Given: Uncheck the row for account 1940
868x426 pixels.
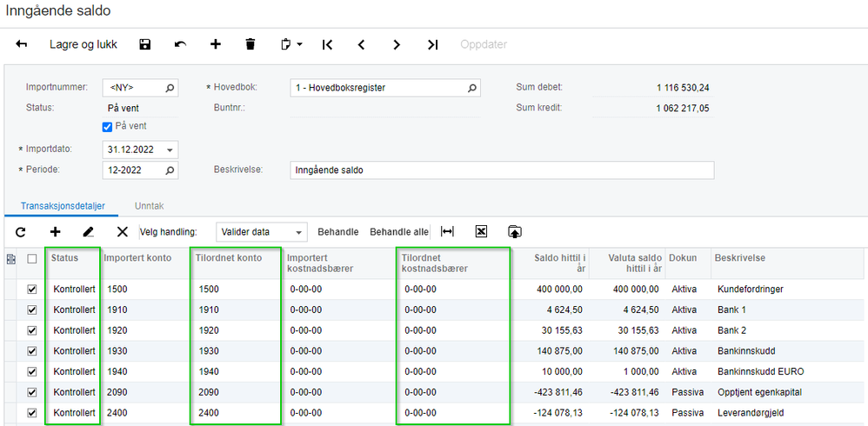Looking at the screenshot, I should click(x=32, y=371).
